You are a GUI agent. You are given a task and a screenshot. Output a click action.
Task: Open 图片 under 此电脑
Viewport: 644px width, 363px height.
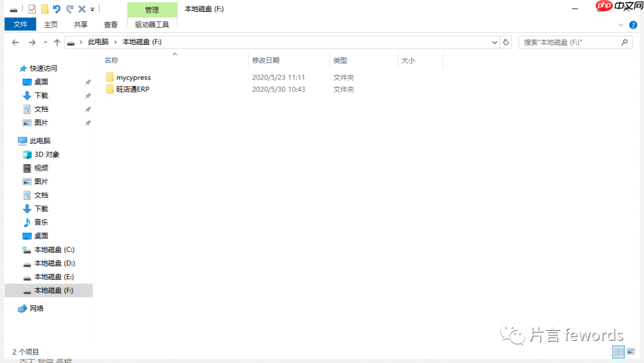point(41,181)
